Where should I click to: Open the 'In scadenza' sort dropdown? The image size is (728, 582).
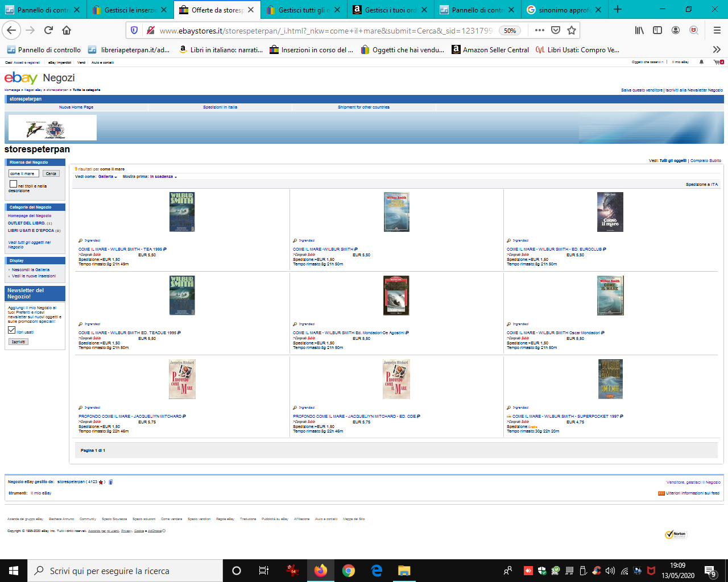163,177
